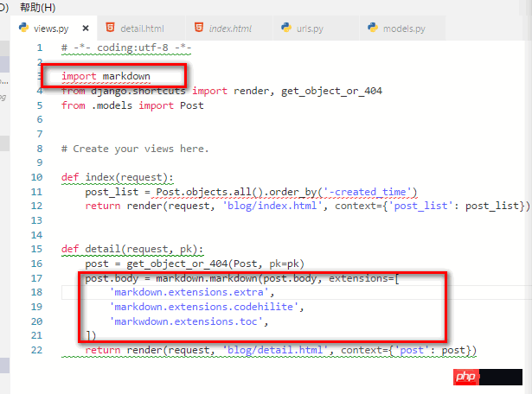Screen dimensions: 532x394
Task: Click line number 1 in the gutter
Action: [x=40, y=48]
